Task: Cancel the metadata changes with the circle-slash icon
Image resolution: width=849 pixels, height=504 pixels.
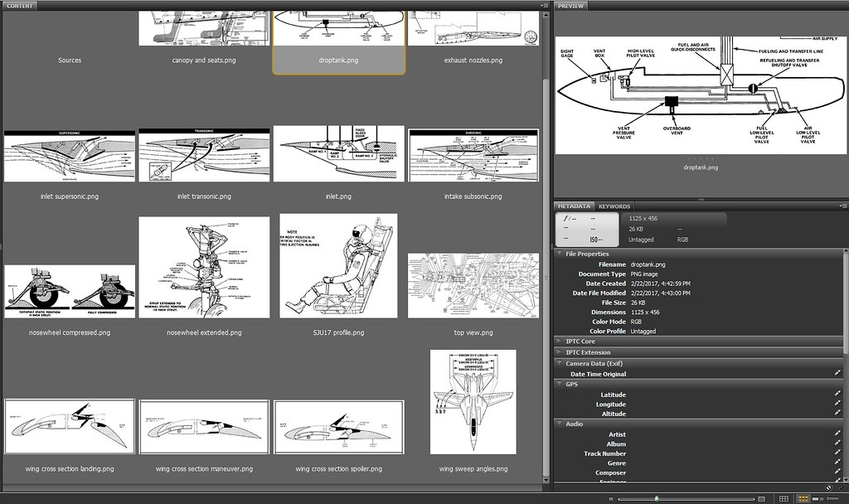Action: (828, 487)
